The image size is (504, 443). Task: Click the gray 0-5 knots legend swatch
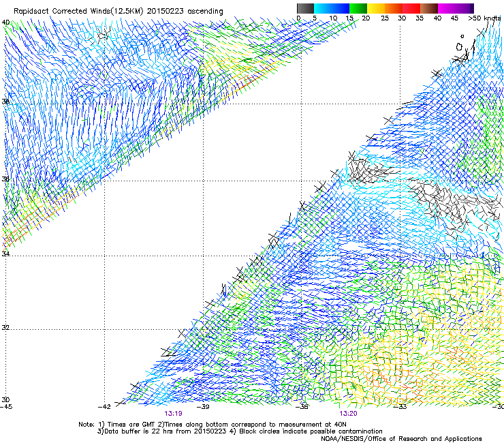305,8
